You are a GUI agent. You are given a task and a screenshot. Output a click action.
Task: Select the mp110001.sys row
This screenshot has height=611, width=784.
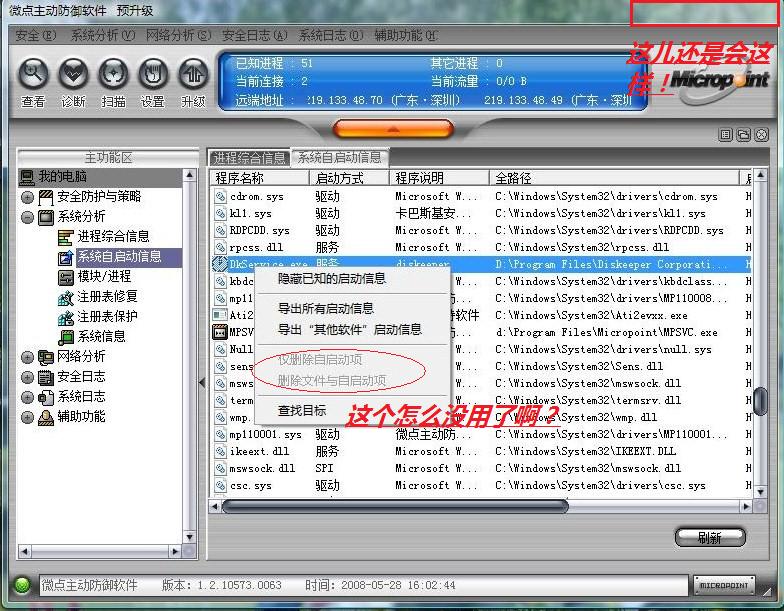tap(481, 434)
